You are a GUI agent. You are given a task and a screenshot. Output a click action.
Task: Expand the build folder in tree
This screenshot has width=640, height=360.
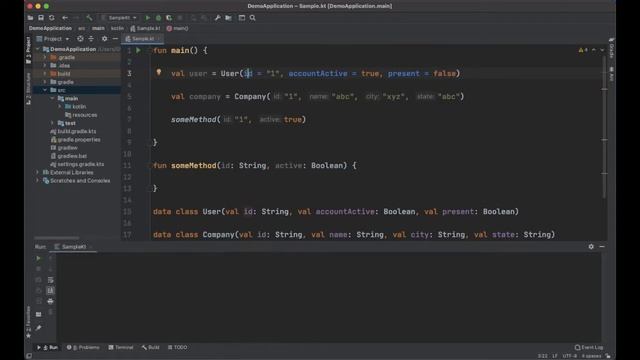coord(45,74)
